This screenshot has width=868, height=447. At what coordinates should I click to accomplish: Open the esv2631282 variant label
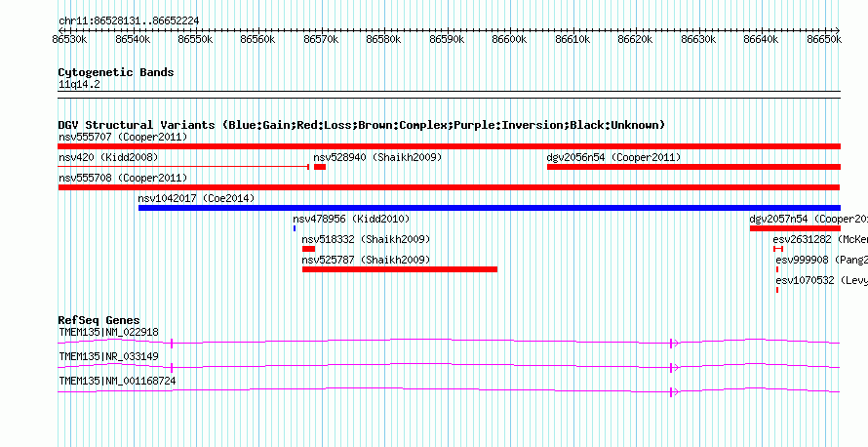tap(820, 239)
